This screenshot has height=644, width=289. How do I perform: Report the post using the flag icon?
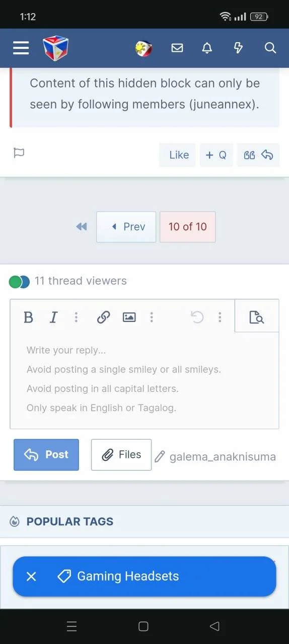pyautogui.click(x=19, y=153)
